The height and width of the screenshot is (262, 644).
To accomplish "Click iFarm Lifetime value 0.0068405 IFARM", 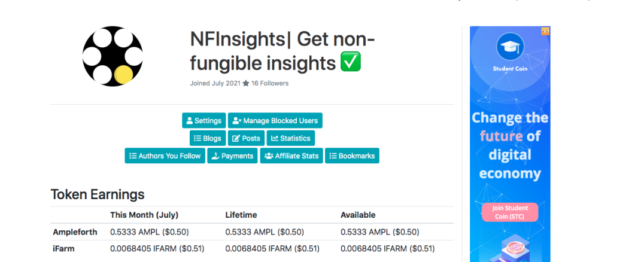I will tap(272, 248).
